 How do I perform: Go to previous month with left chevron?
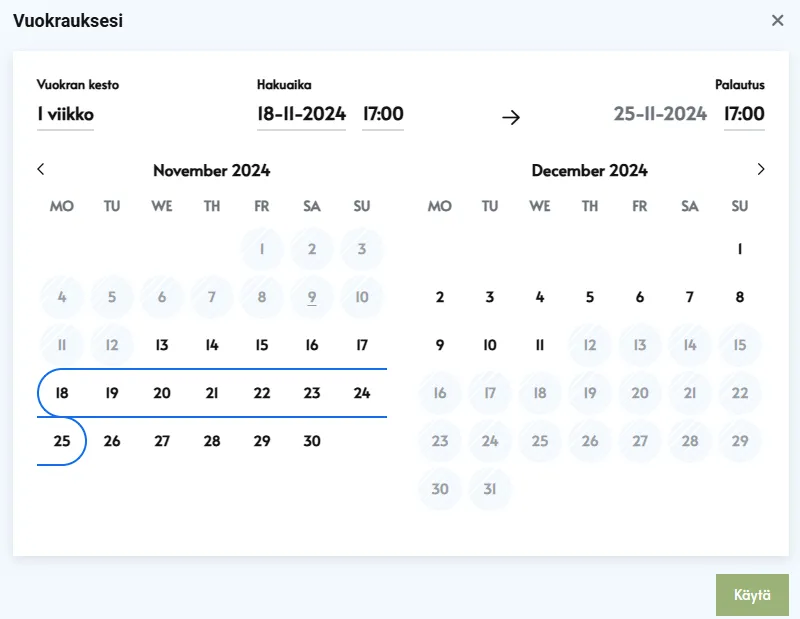41,170
